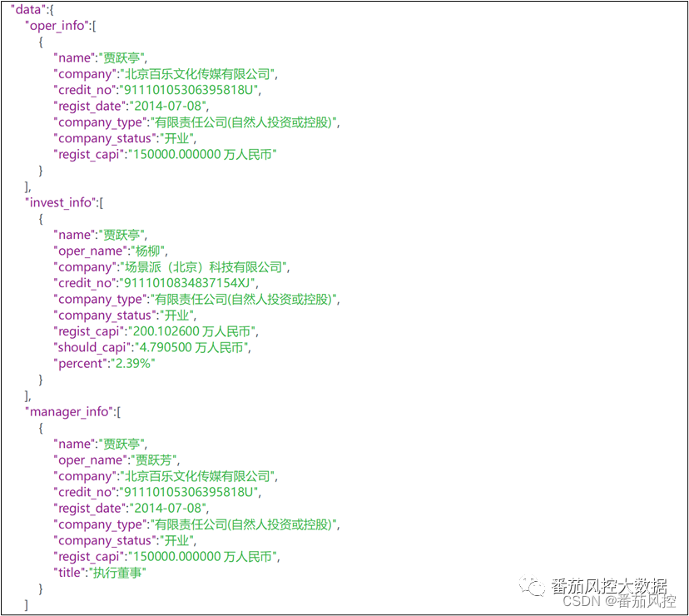Click the company_type line inside invest_info
689x616 pixels.
196,300
